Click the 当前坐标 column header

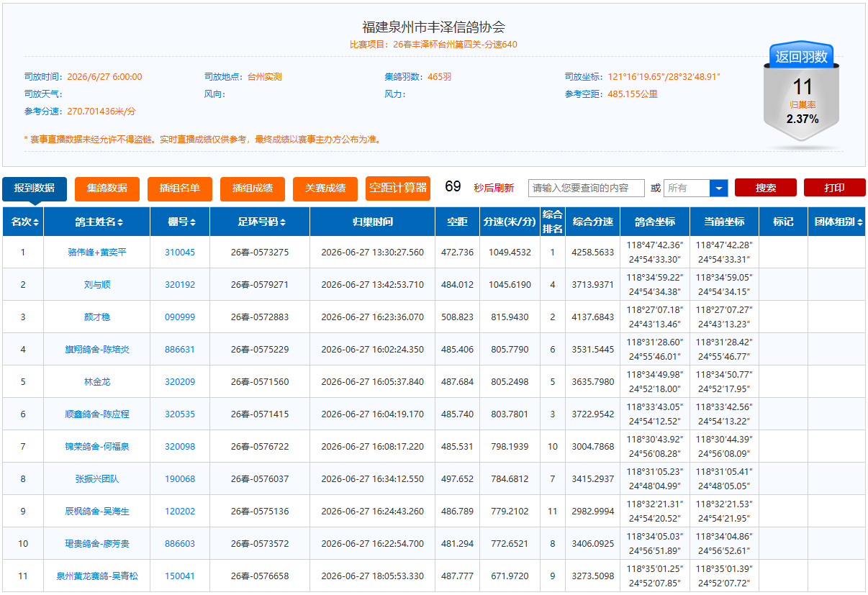point(724,222)
